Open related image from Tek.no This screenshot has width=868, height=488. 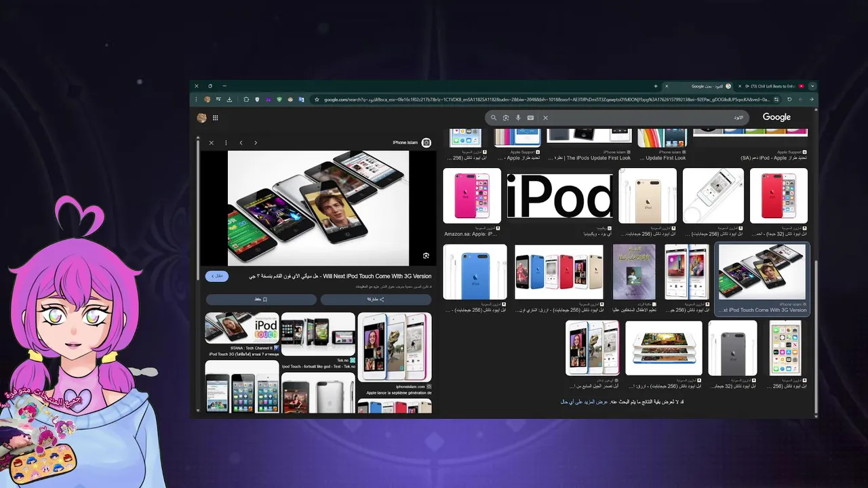point(318,334)
